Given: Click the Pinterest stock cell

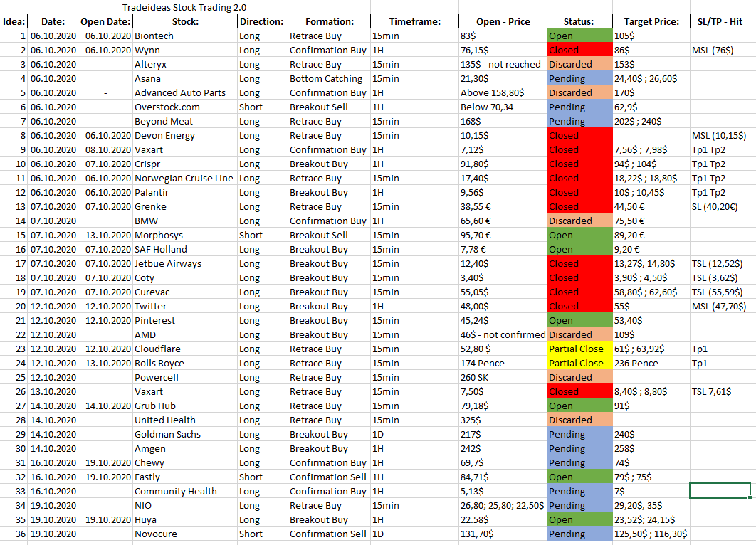Looking at the screenshot, I should click(185, 320).
